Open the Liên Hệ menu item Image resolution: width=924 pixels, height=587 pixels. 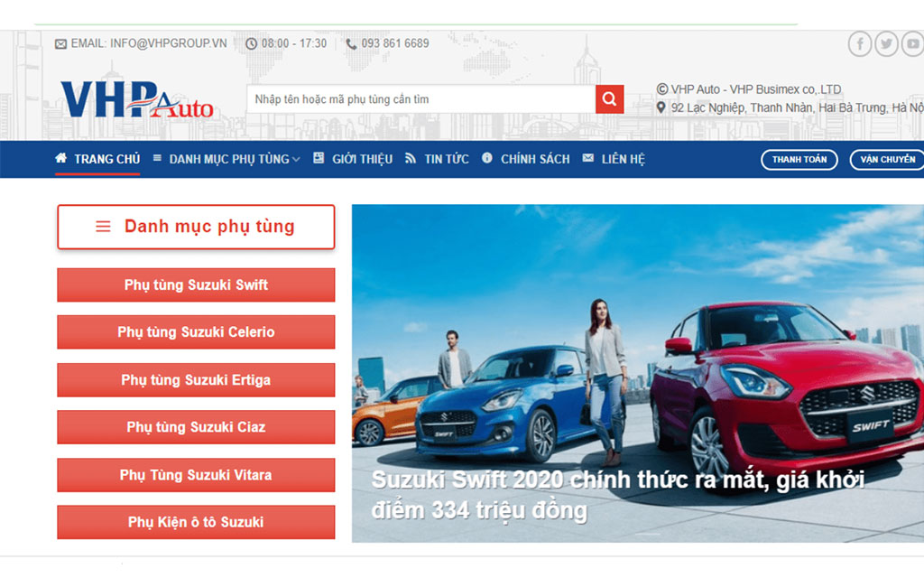pos(623,159)
